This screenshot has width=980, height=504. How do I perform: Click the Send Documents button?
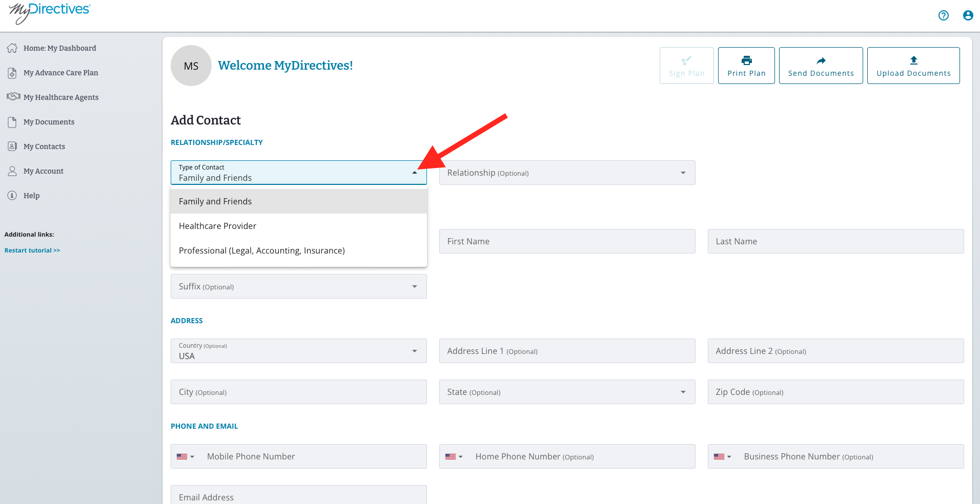tap(821, 66)
